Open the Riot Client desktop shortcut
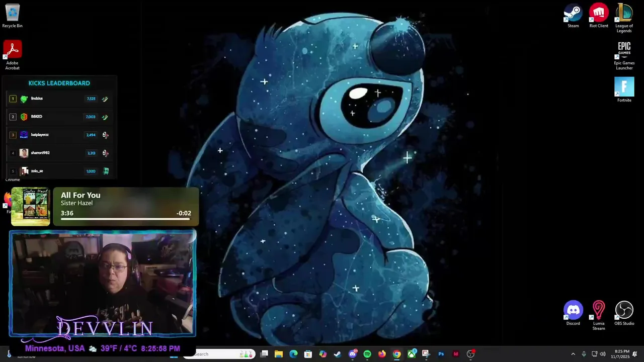Viewport: 644px width, 362px height. (x=599, y=16)
